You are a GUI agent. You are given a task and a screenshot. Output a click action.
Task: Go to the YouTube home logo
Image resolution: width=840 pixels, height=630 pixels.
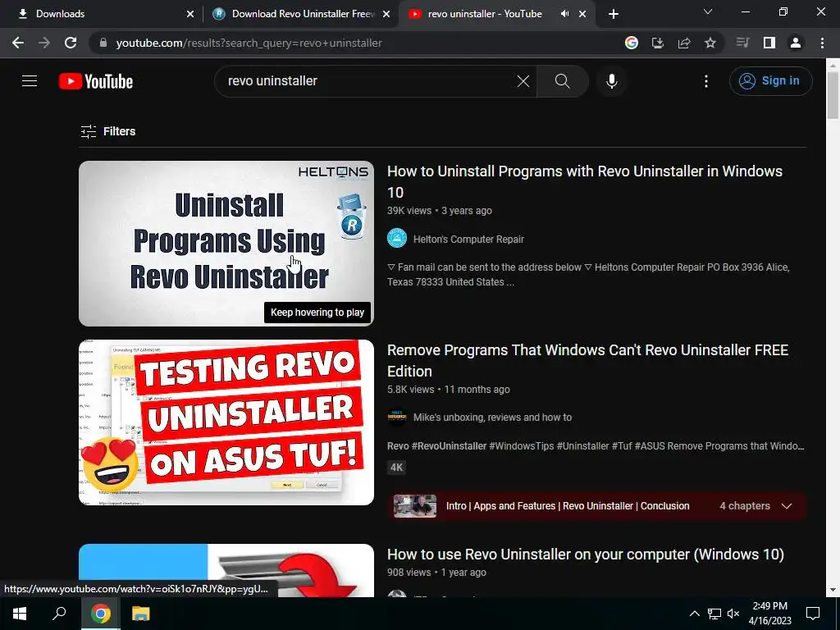click(96, 81)
